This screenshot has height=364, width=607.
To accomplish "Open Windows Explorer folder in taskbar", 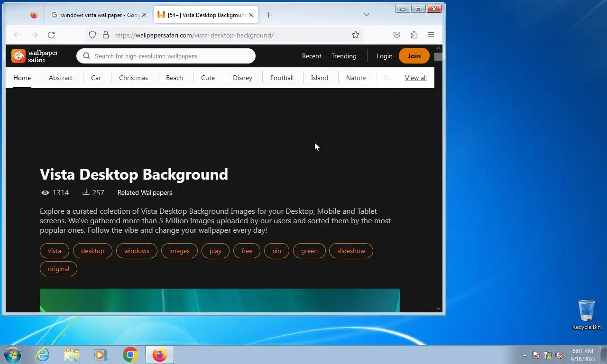I will coord(72,355).
